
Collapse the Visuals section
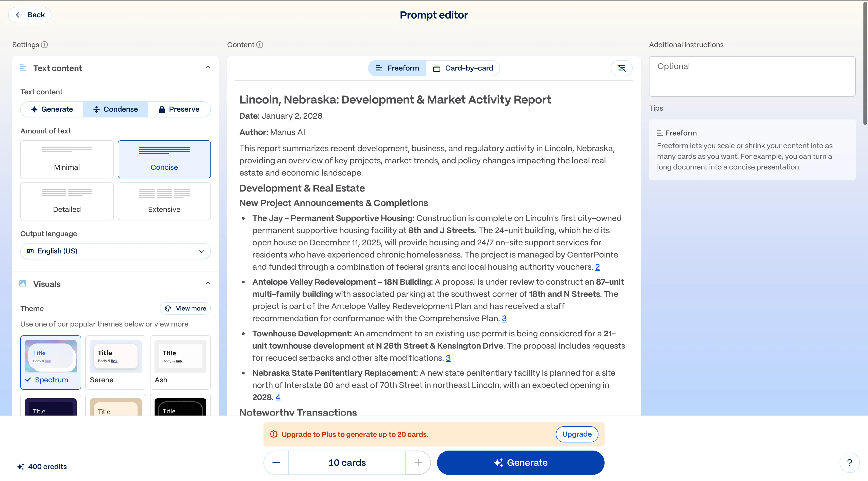pos(208,283)
